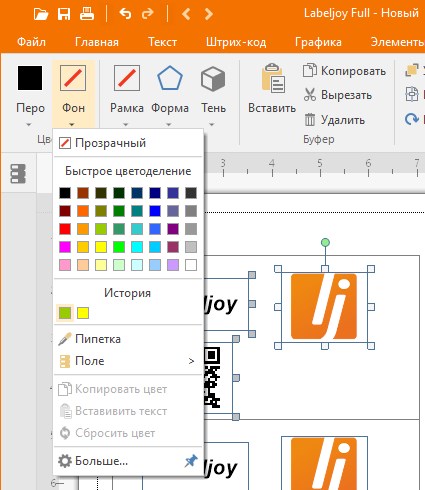Expand the Поле submenu arrow
The image size is (425, 490).
click(191, 361)
